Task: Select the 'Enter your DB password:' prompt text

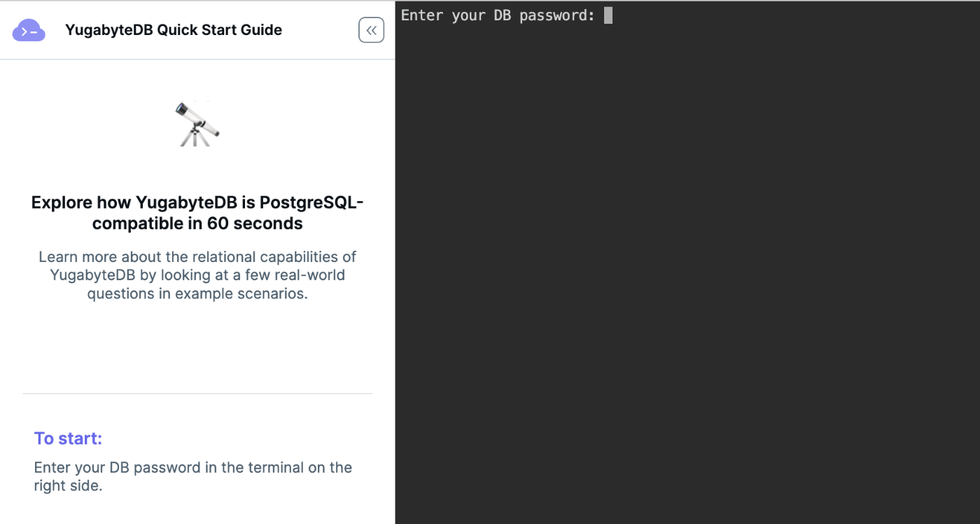Action: click(498, 15)
